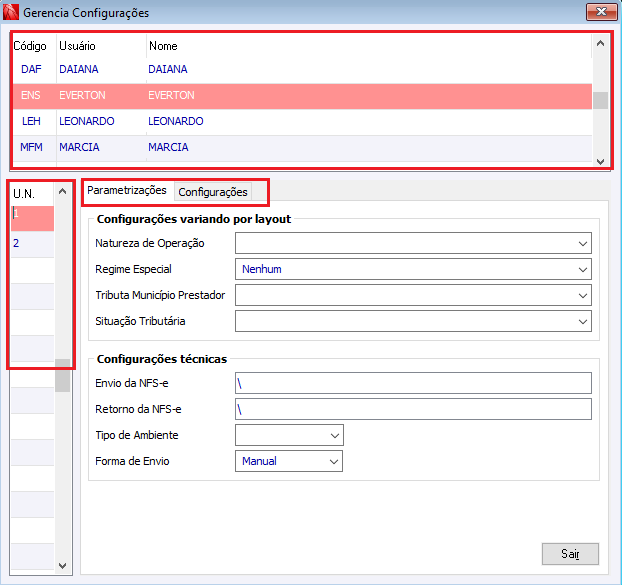The width and height of the screenshot is (622, 585).
Task: Close the Gerencia Configurações window
Action: point(601,12)
